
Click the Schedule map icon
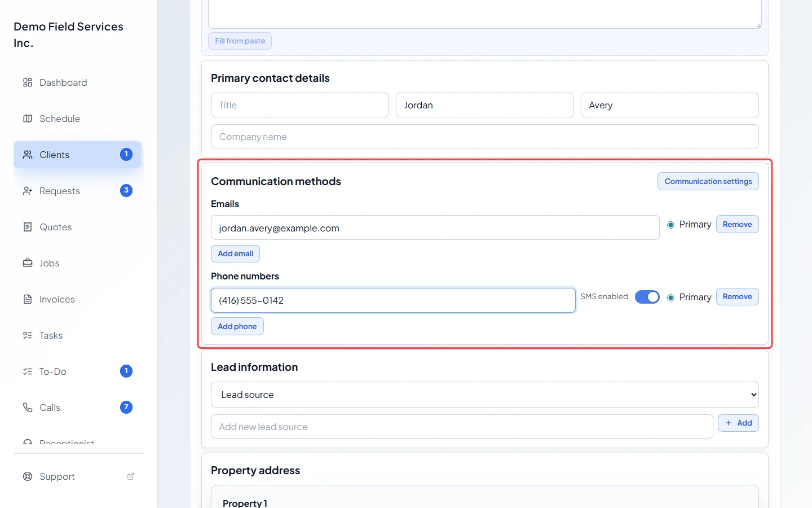(x=28, y=119)
